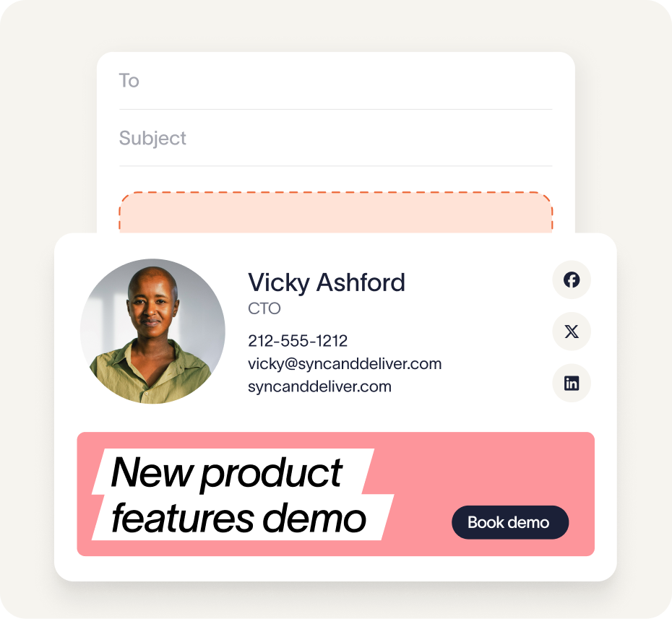Screen dimensions: 672x619
Task: Click the "features demo" headline line
Action: [x=238, y=518]
